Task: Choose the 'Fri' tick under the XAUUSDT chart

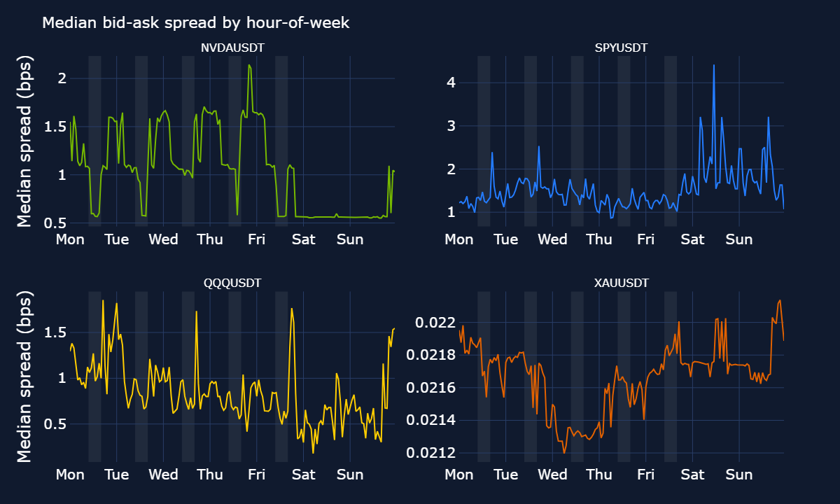Action: click(646, 475)
